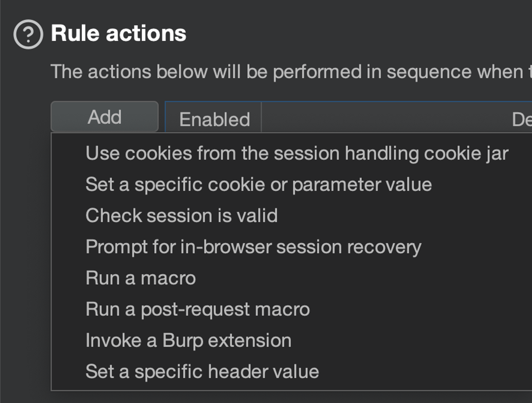Image resolution: width=532 pixels, height=403 pixels.
Task: Select Set a specific cookie or parameter value
Action: click(258, 184)
